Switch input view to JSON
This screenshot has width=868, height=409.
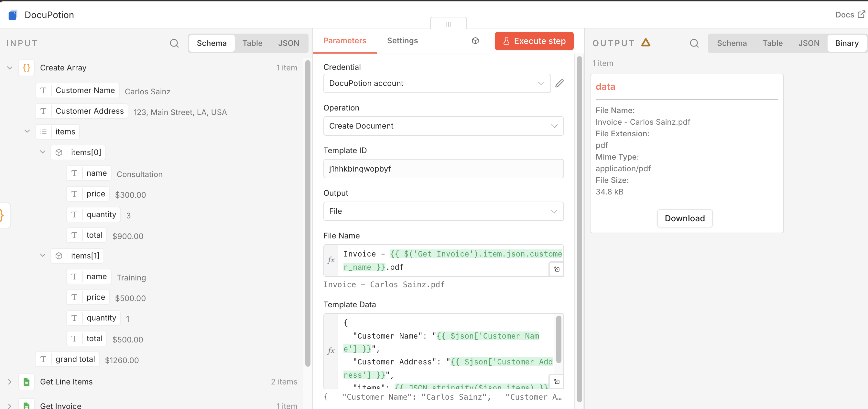288,43
